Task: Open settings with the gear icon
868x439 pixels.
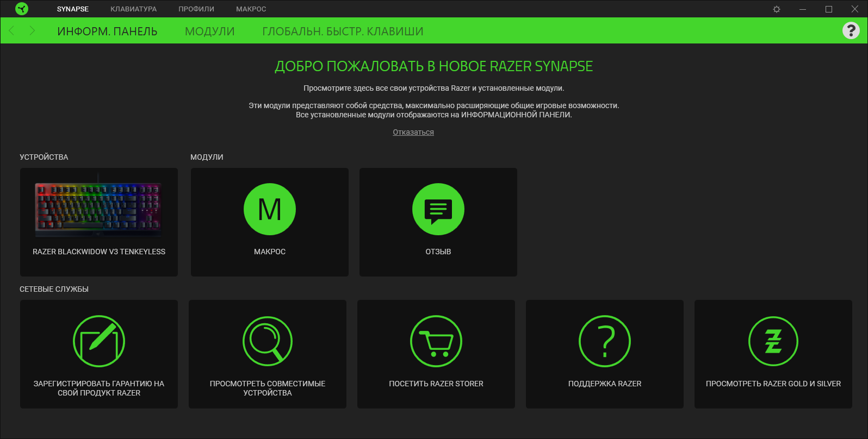Action: tap(777, 9)
